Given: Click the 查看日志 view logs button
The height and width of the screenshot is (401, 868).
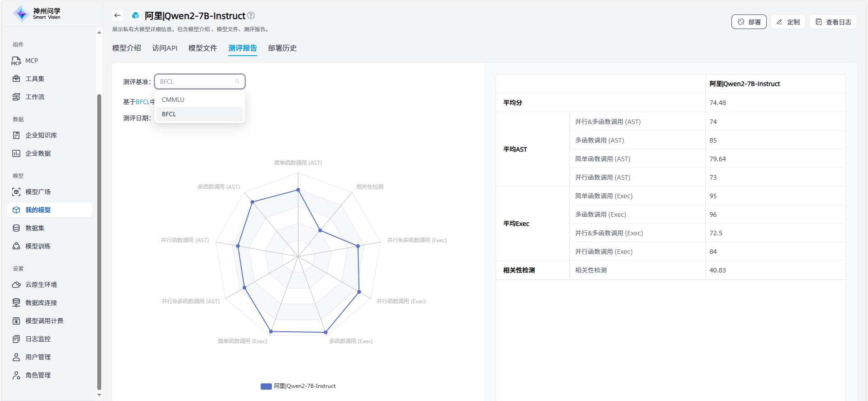Looking at the screenshot, I should coord(833,22).
